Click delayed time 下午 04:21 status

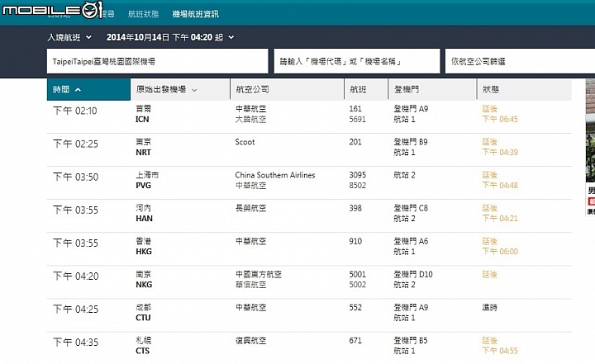pos(500,219)
